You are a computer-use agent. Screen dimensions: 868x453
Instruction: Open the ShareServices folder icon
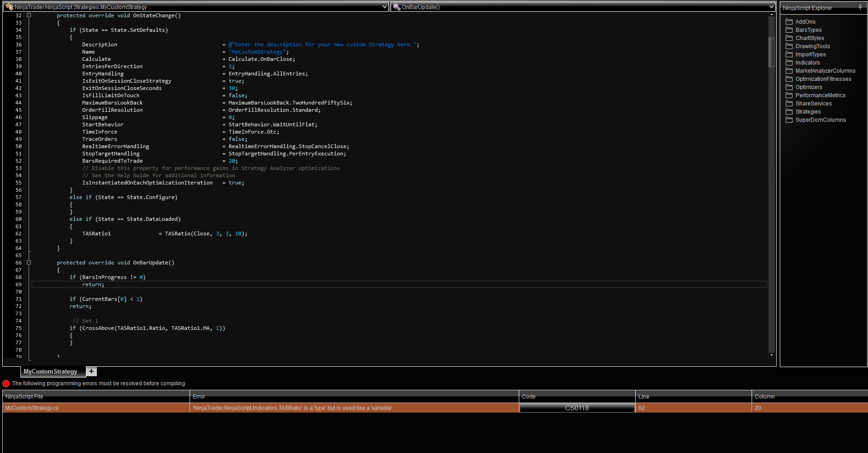[x=789, y=104]
